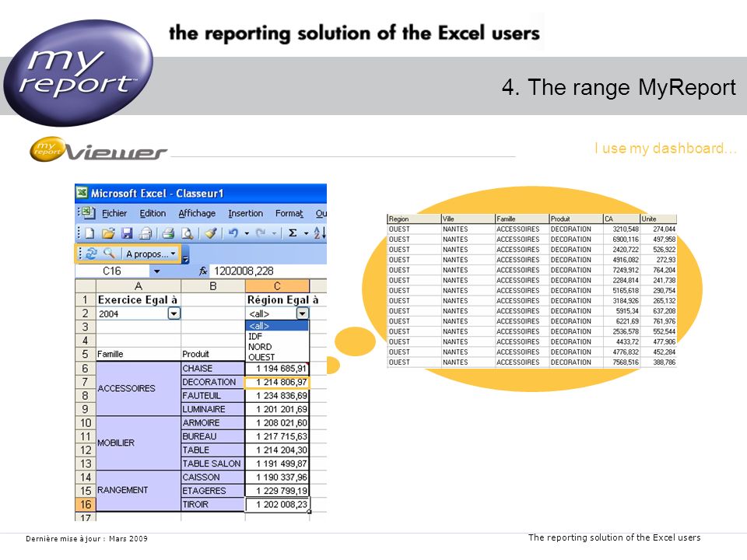Click cell with value 1 194 685,91
Image resolution: width=747 pixels, height=560 pixels.
(277, 368)
